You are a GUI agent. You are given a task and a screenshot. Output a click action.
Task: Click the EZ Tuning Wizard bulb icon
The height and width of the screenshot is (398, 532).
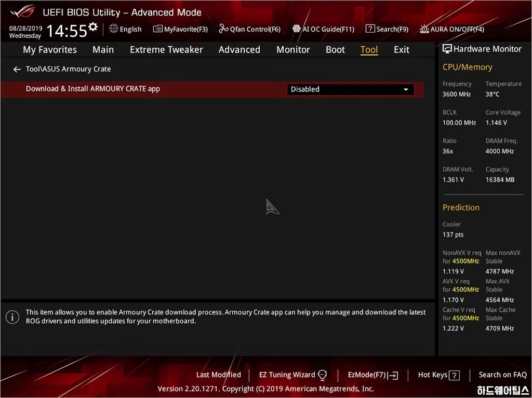pyautogui.click(x=322, y=375)
